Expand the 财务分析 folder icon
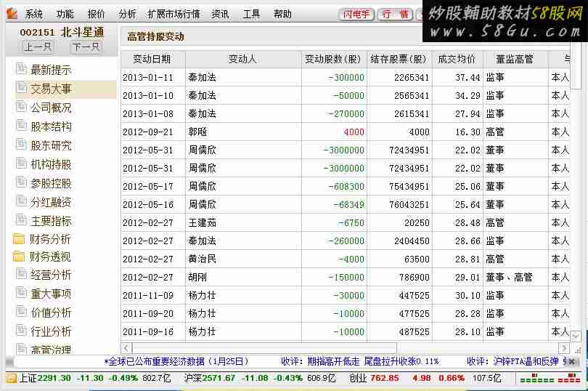The image size is (588, 391). click(19, 238)
